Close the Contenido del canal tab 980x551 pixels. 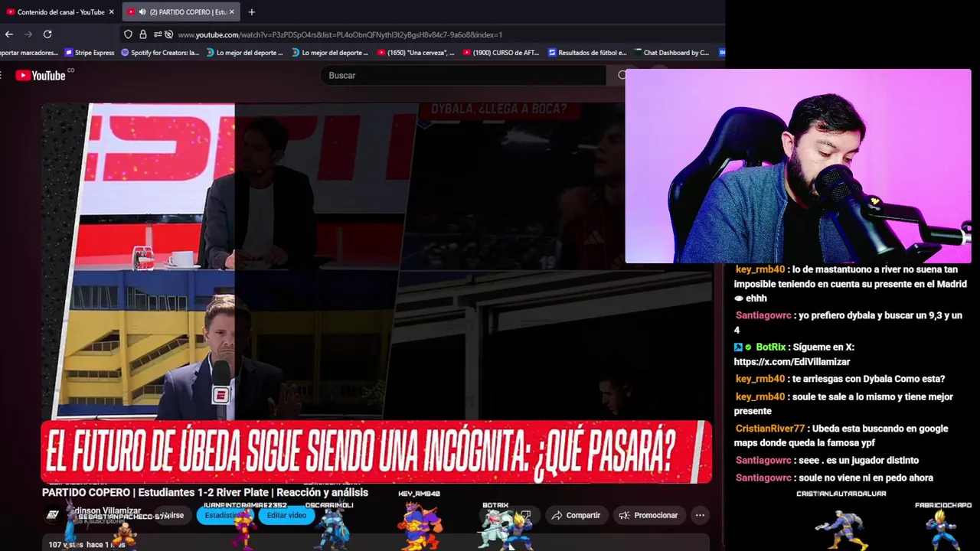coord(111,12)
